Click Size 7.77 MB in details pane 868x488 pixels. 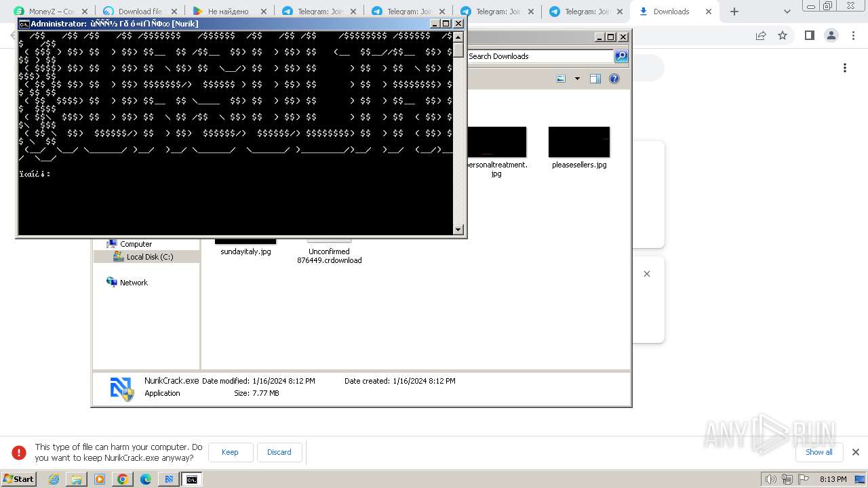[256, 393]
